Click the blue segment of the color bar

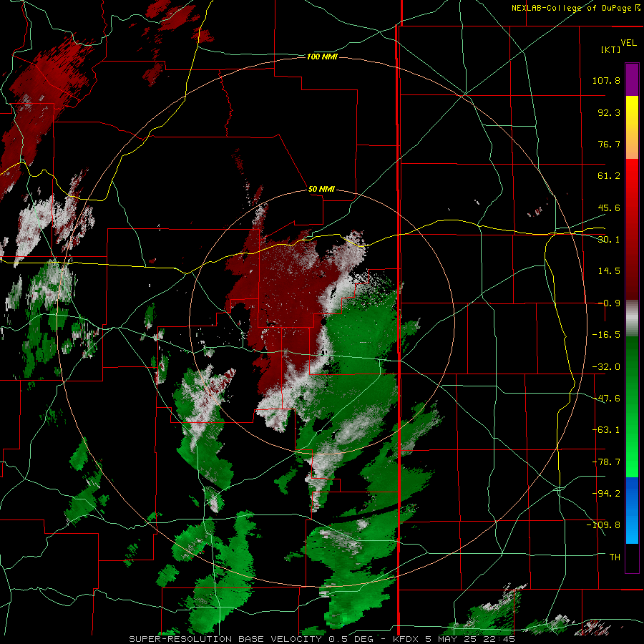click(632, 510)
